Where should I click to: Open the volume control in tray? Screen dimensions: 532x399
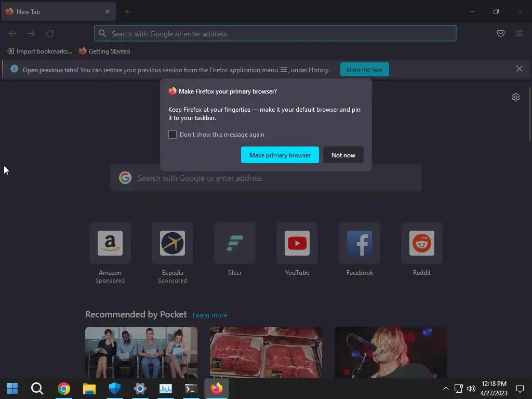[x=471, y=389]
